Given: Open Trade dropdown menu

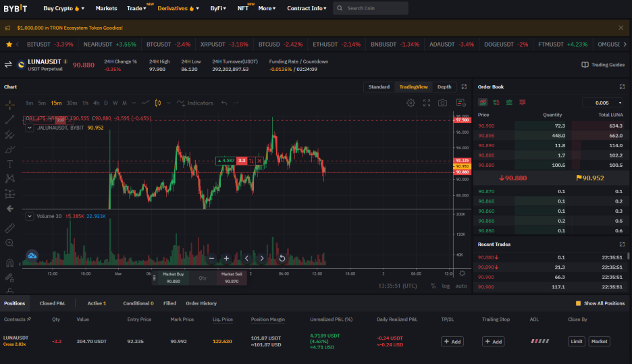Looking at the screenshot, I should (x=136, y=8).
